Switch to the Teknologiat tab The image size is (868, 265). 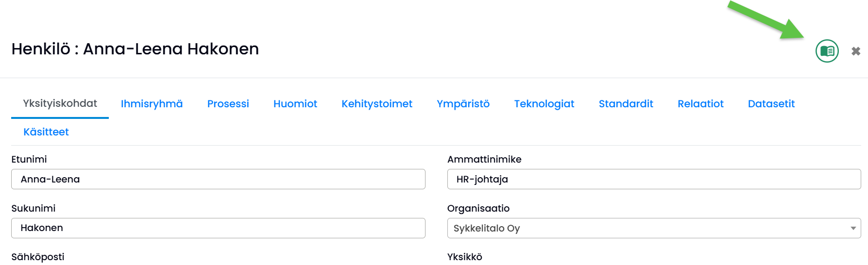pyautogui.click(x=544, y=104)
